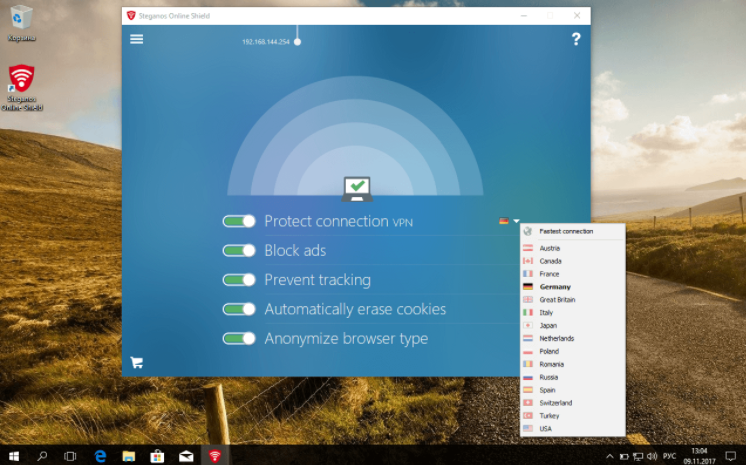Select Switzerland server location

pos(573,403)
